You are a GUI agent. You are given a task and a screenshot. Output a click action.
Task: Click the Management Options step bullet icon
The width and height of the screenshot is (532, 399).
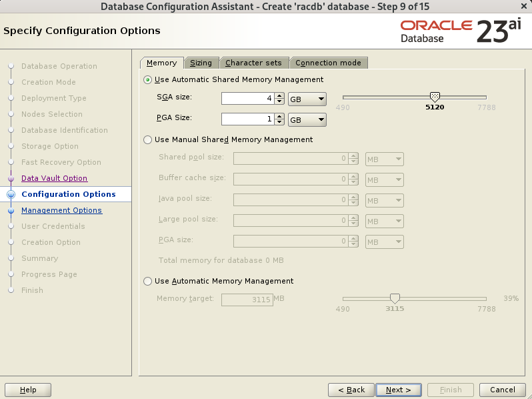click(x=11, y=211)
